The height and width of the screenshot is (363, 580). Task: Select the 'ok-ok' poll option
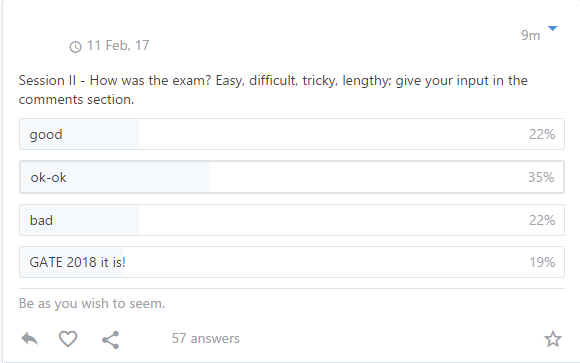[292, 177]
